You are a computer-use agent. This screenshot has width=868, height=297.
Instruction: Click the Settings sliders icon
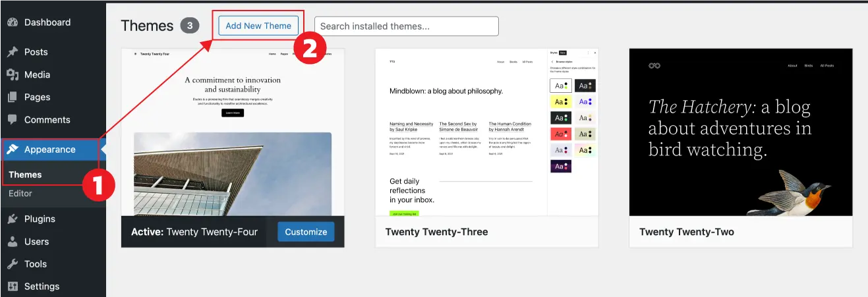tap(12, 286)
